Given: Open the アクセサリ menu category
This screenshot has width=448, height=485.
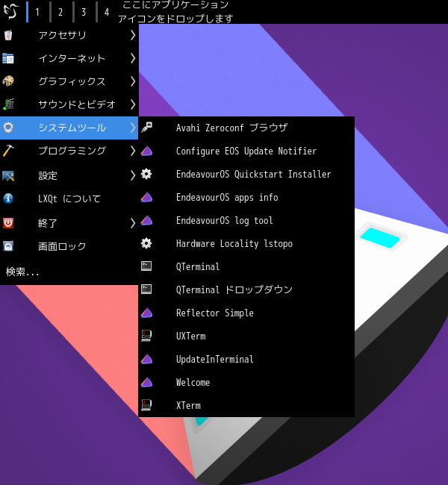Looking at the screenshot, I should click(x=69, y=35).
